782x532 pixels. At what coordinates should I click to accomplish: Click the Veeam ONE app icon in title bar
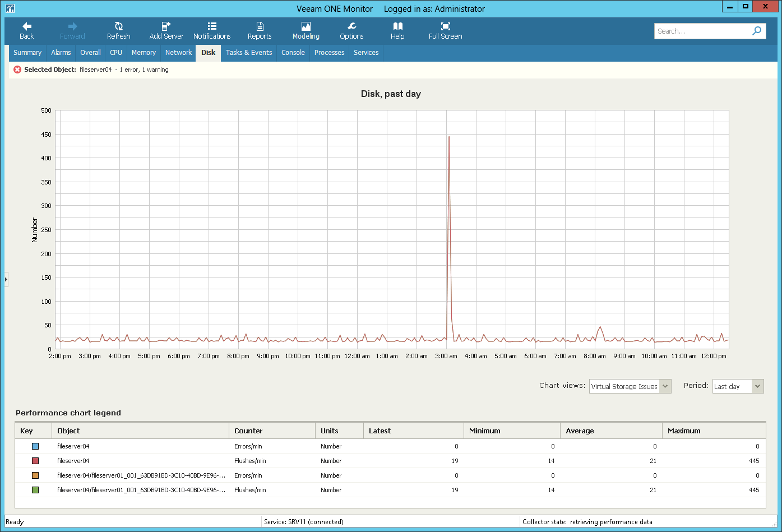pos(10,8)
